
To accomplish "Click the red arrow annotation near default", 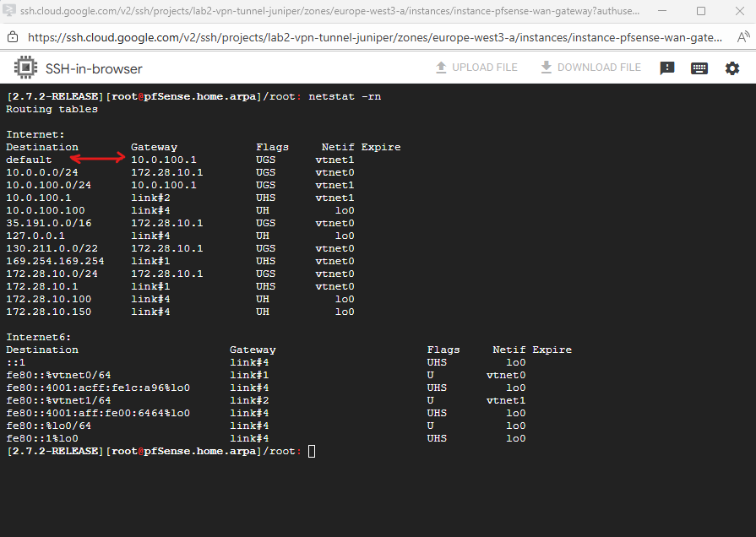I will point(99,159).
